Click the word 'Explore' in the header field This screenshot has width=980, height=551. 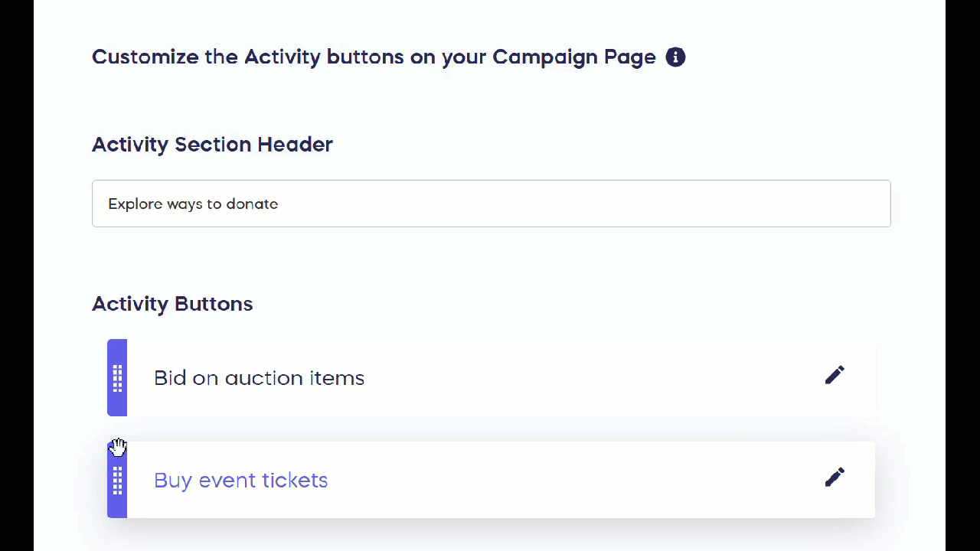click(x=135, y=204)
